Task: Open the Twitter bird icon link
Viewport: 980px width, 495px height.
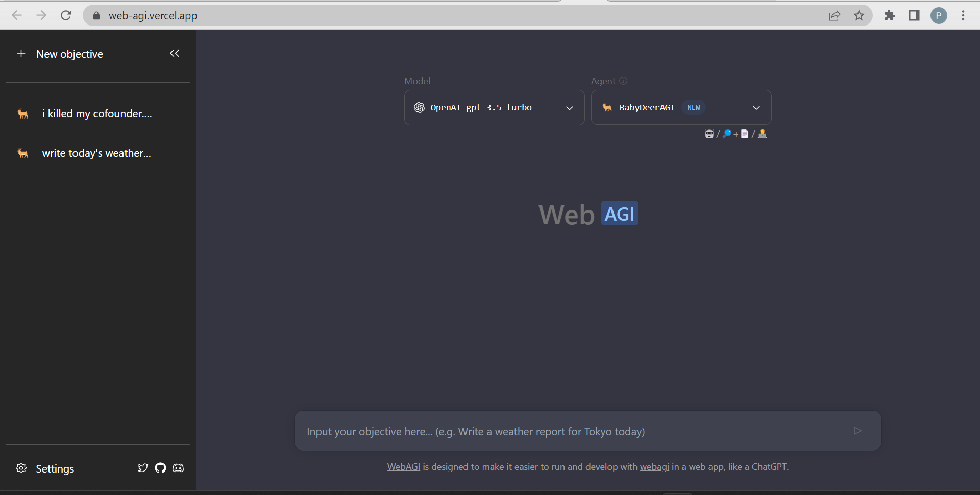Action: [x=143, y=468]
